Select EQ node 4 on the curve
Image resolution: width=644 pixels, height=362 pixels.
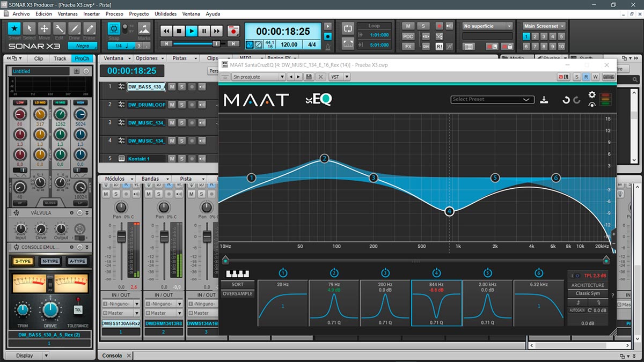pyautogui.click(x=450, y=211)
